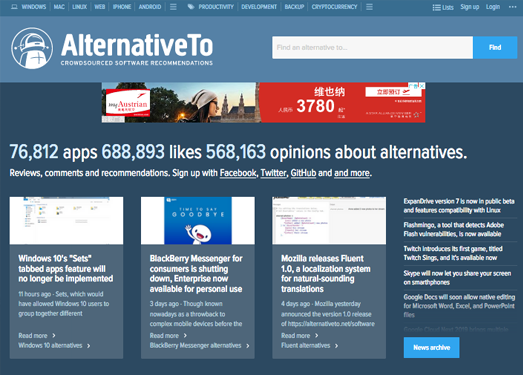This screenshot has height=375, width=523.
Task: Click the GitHub sign-up link
Action: pyautogui.click(x=303, y=173)
